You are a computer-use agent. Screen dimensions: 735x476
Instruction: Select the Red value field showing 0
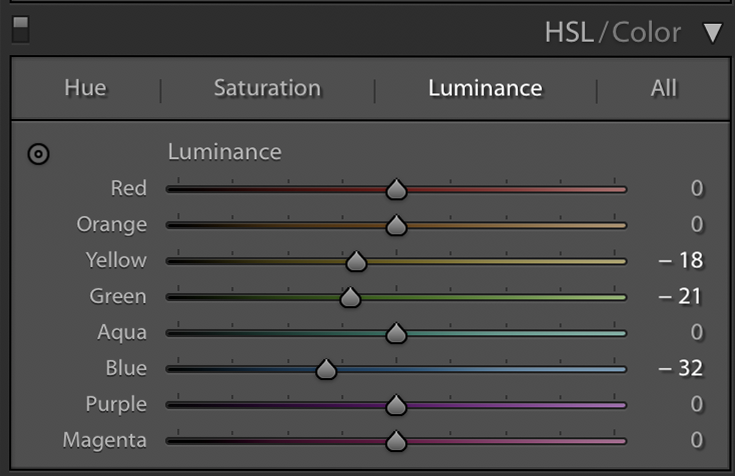click(697, 189)
